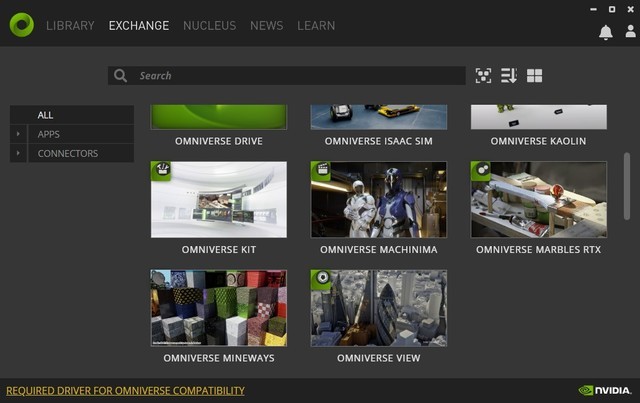
Task: Click the search magnifier icon
Action: coord(120,76)
